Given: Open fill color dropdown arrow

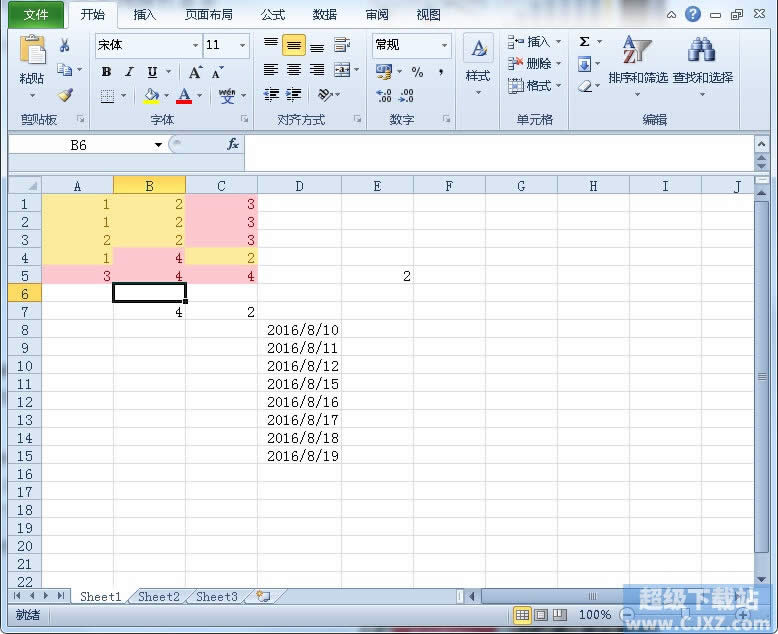Looking at the screenshot, I should [x=166, y=95].
